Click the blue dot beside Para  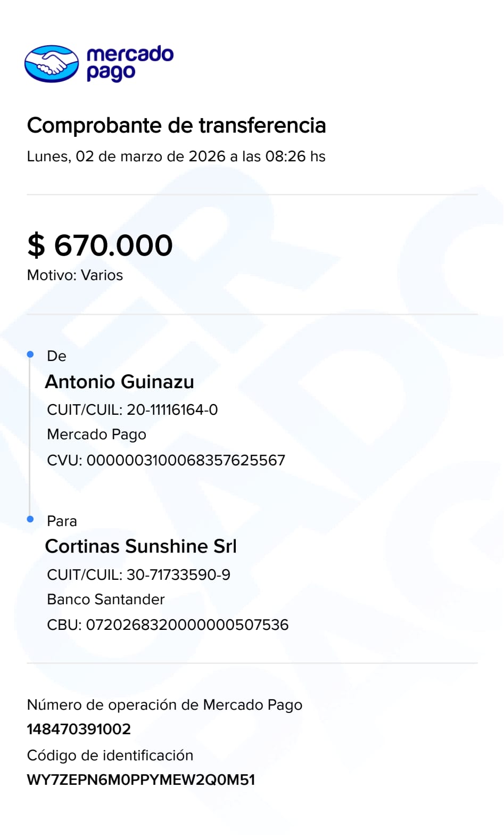coord(30,519)
